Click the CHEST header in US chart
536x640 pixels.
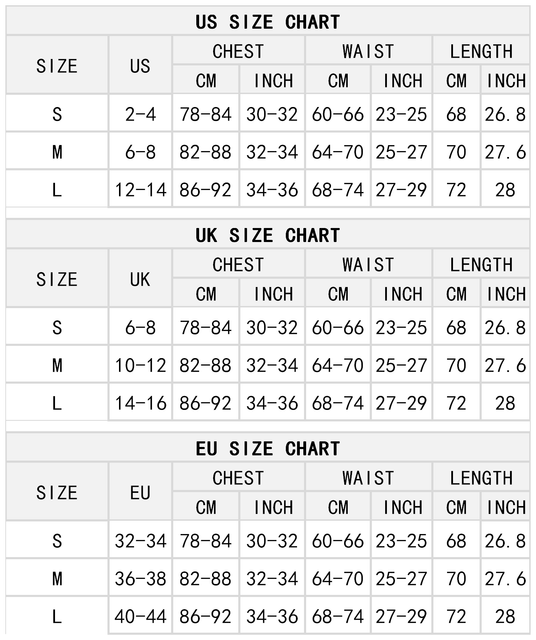coord(238,51)
